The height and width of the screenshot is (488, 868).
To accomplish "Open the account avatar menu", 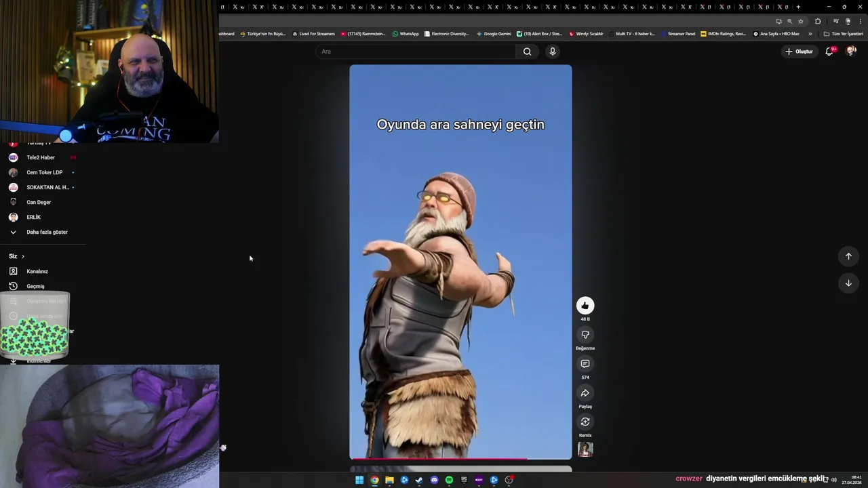I will point(851,52).
